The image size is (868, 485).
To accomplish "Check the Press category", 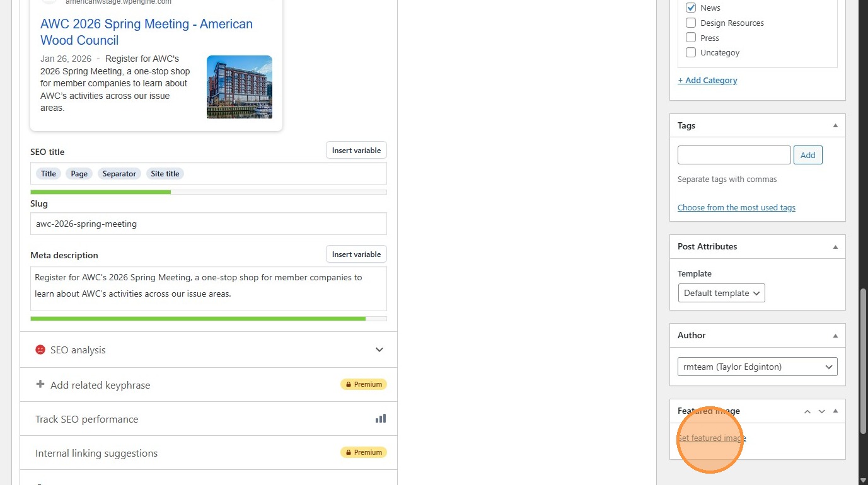I will pos(691,38).
